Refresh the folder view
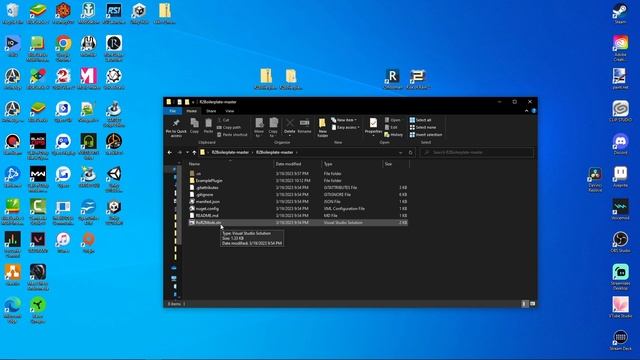640x360 pixels. click(411, 153)
